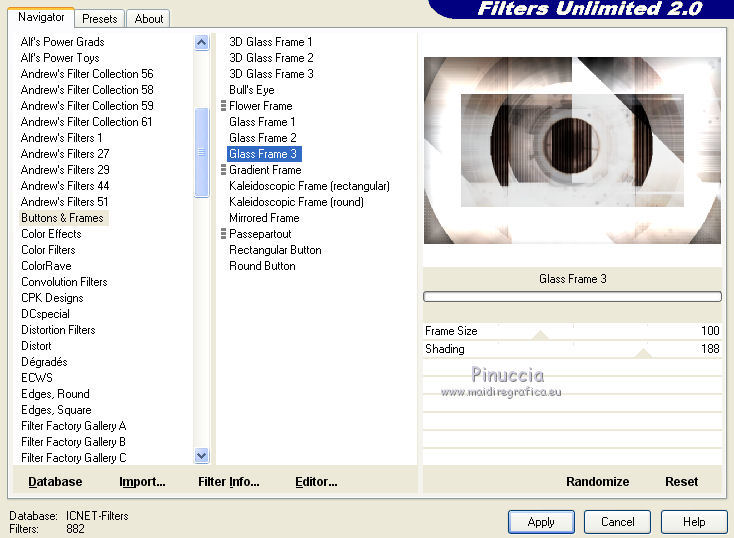Open the Database menu
Screen dimensions: 734x538
pyautogui.click(x=55, y=482)
